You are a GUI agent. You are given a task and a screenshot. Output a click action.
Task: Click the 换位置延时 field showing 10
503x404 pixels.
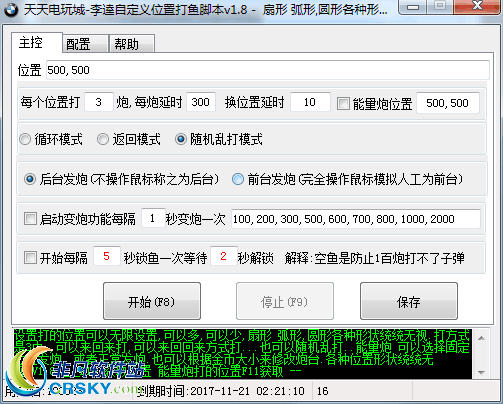(x=310, y=102)
